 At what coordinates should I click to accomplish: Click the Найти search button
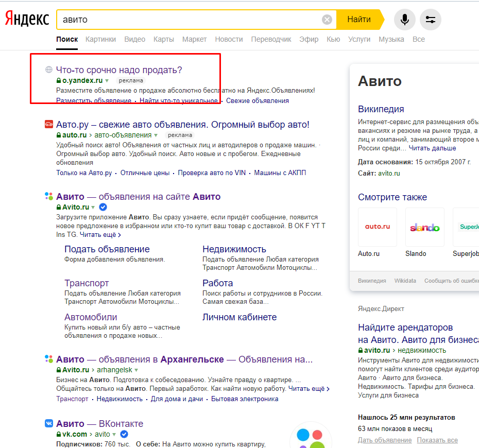pos(359,20)
